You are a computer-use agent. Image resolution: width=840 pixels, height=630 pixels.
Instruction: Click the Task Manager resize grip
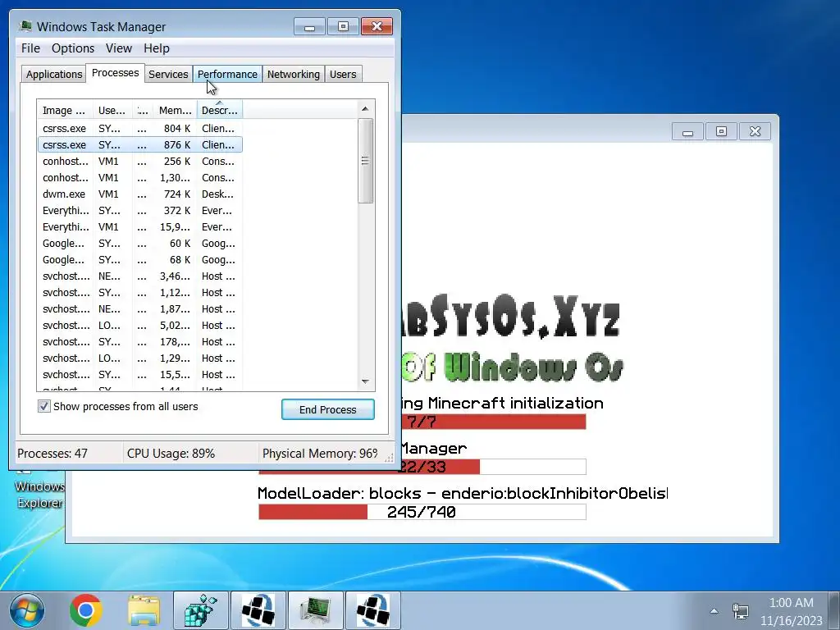(x=389, y=457)
